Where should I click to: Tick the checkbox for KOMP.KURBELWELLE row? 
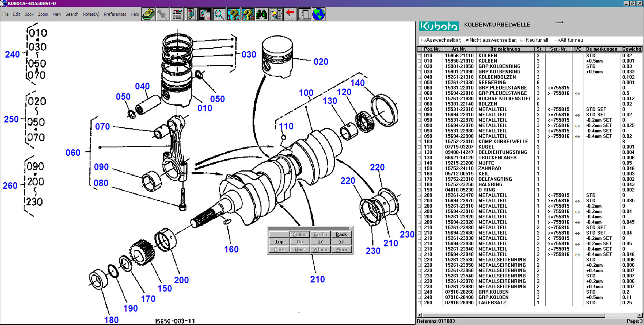pos(419,142)
